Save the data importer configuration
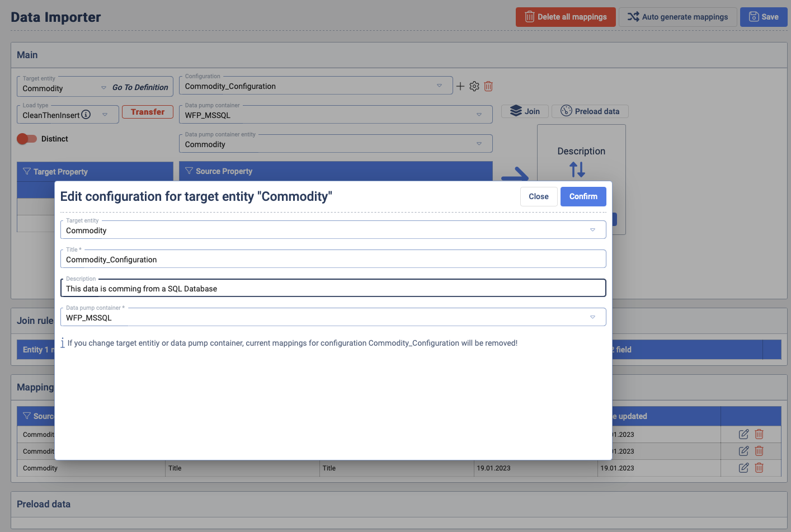 click(x=764, y=17)
